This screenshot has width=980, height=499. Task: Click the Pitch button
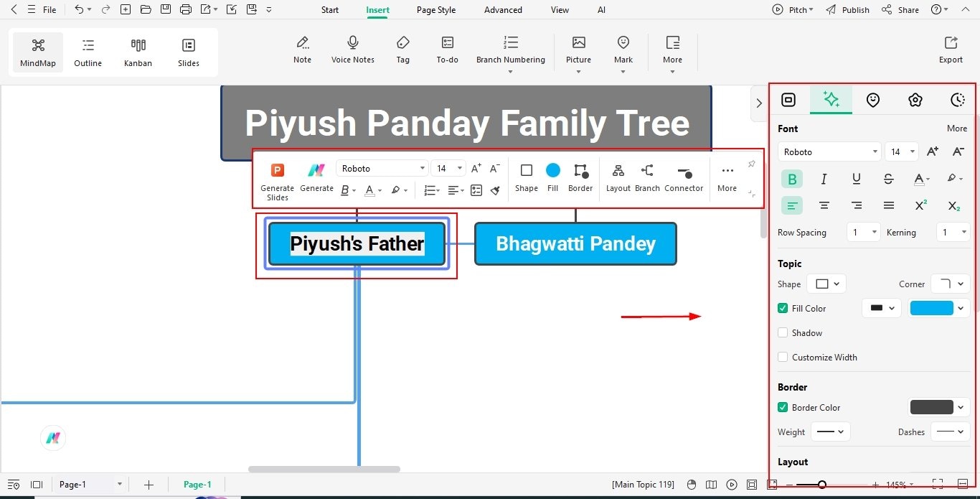pyautogui.click(x=793, y=10)
